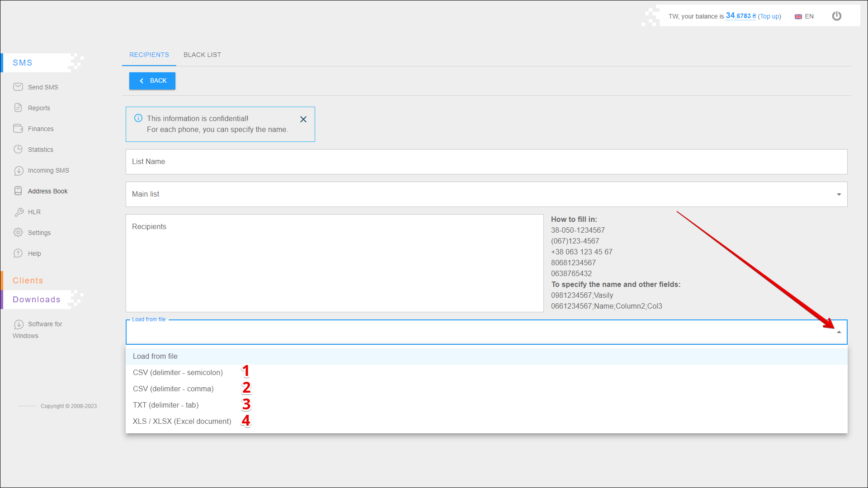The width and height of the screenshot is (868, 488).
Task: Open Statistics pie chart icon
Action: coord(18,149)
